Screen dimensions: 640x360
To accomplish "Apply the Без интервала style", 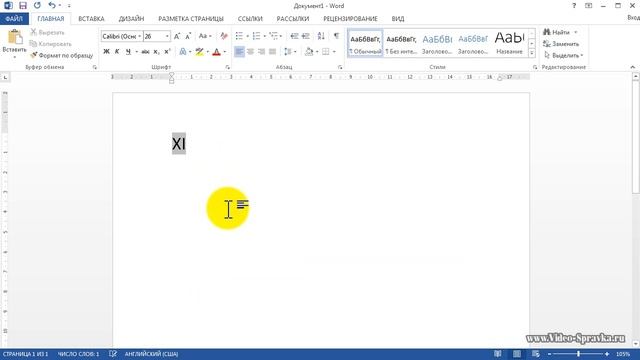I will point(401,43).
